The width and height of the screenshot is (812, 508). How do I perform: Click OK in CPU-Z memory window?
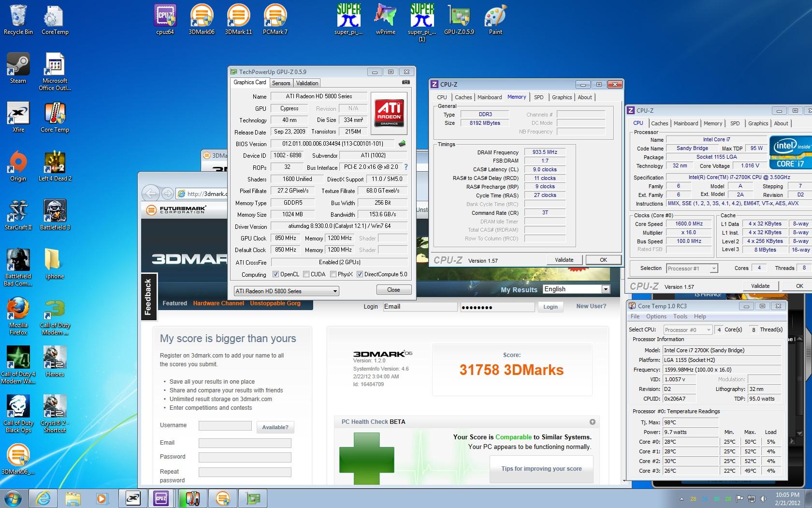(x=603, y=260)
